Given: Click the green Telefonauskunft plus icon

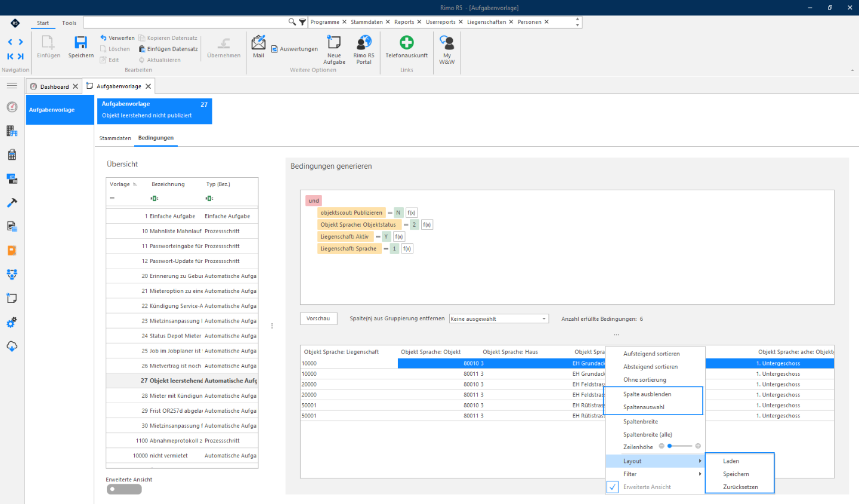Looking at the screenshot, I should coord(407,42).
